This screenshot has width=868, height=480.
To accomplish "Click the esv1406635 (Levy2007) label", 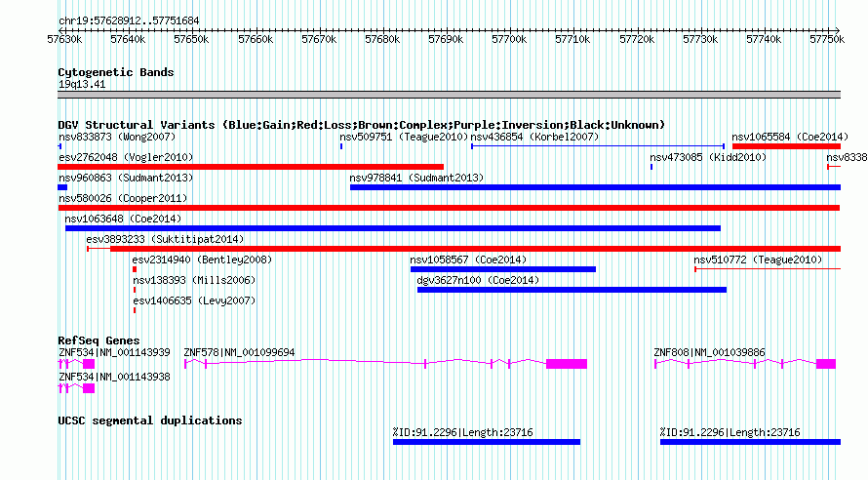I will (x=194, y=300).
